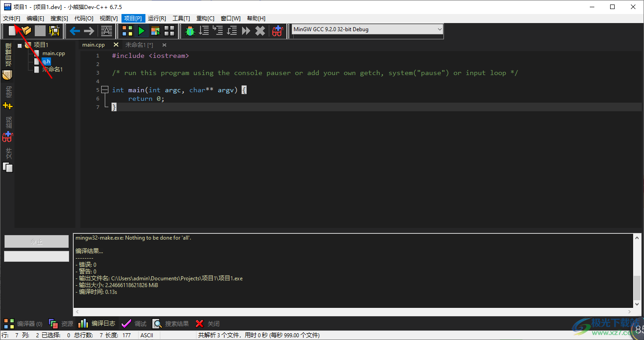Image resolution: width=644 pixels, height=340 pixels.
Task: Click line number 3 in the gutter
Action: 98,73
